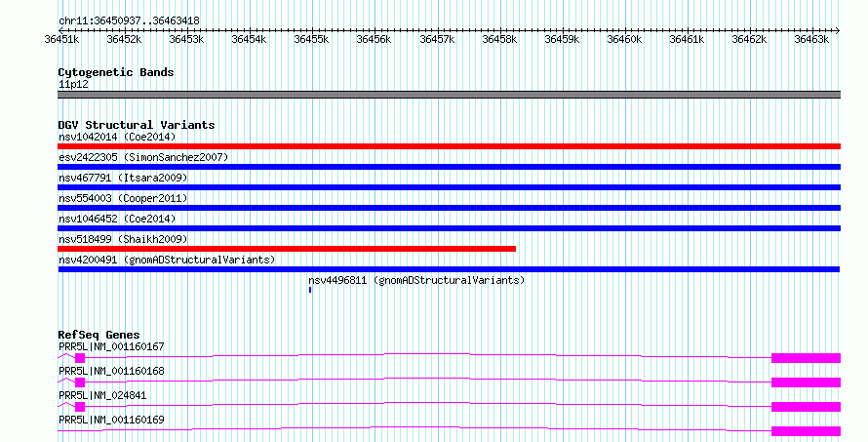This screenshot has height=442, width=868.
Task: Select the nsv554003 (Cooper2011) label
Action: point(123,198)
